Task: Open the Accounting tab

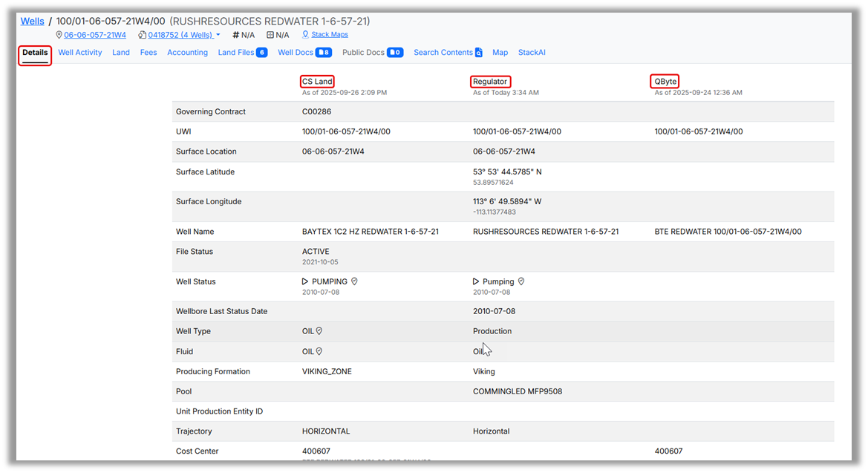Action: click(187, 53)
